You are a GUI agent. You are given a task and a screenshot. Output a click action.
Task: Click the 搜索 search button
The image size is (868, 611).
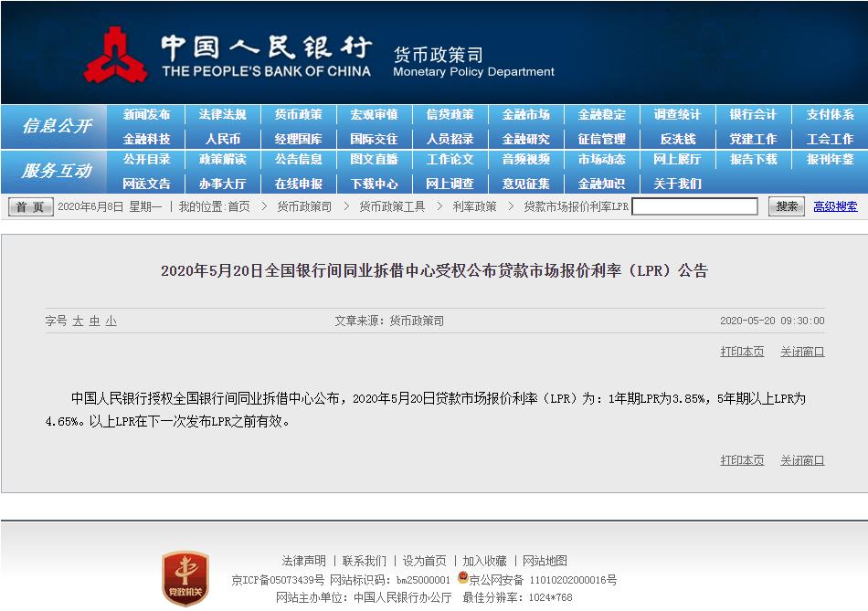[x=787, y=206]
